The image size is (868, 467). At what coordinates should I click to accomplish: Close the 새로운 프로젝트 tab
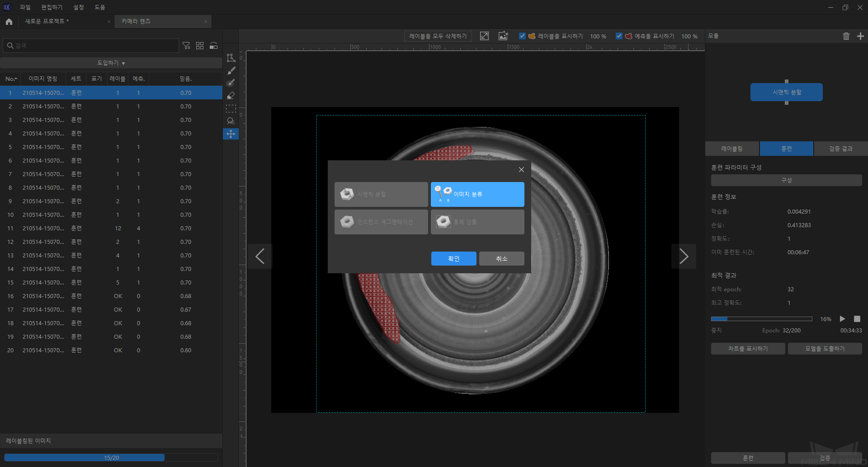click(x=109, y=22)
